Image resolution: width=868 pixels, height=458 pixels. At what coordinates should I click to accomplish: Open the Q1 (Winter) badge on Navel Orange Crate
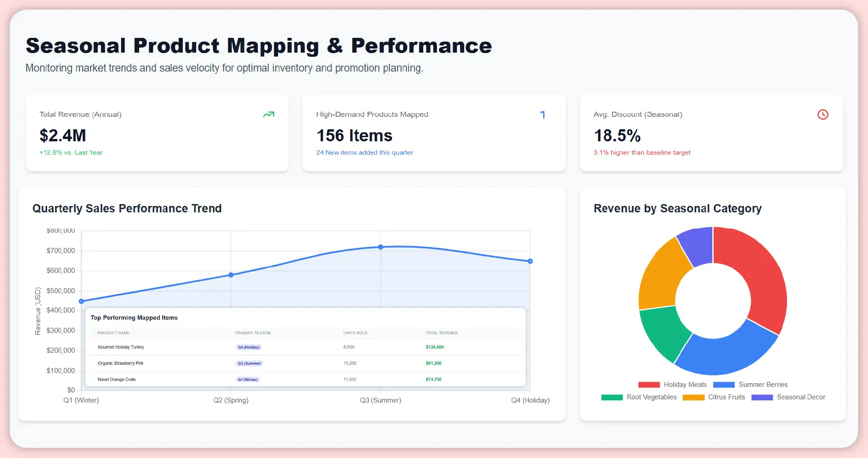coord(248,379)
